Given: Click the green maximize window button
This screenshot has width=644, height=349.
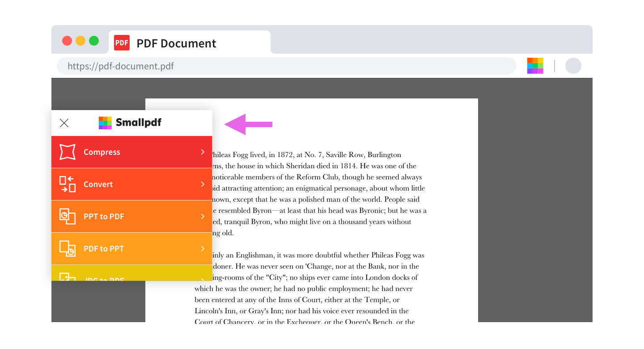Looking at the screenshot, I should point(94,41).
